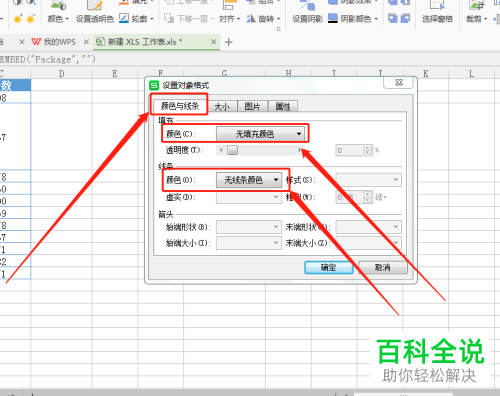Switch to the 图片 dialog tab
The width and height of the screenshot is (500, 396).
pyautogui.click(x=252, y=107)
